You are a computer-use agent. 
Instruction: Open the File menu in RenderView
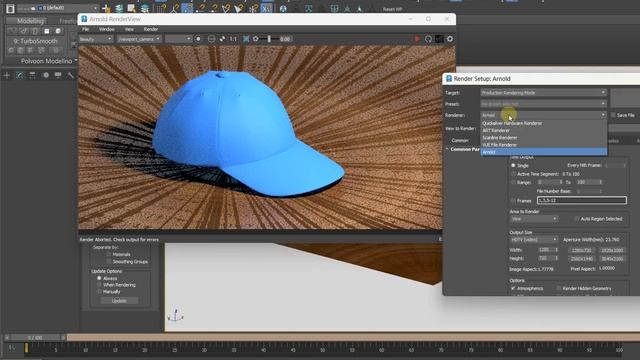85,29
